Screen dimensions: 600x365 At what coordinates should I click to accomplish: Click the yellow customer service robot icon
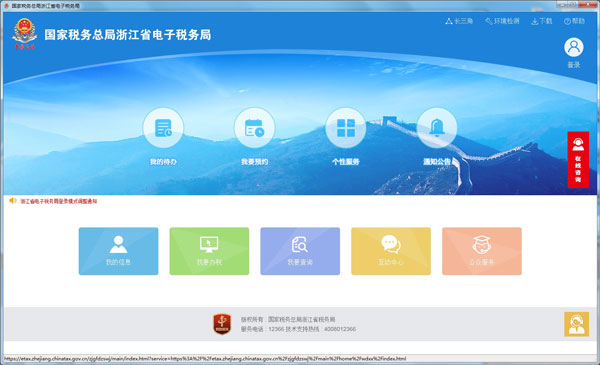pyautogui.click(x=576, y=324)
